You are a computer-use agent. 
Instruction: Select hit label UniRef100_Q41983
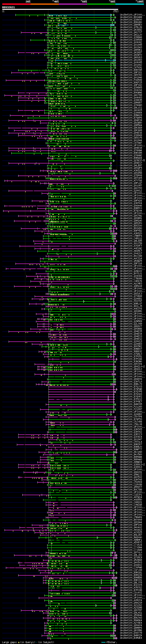pyautogui.click(x=131, y=60)
